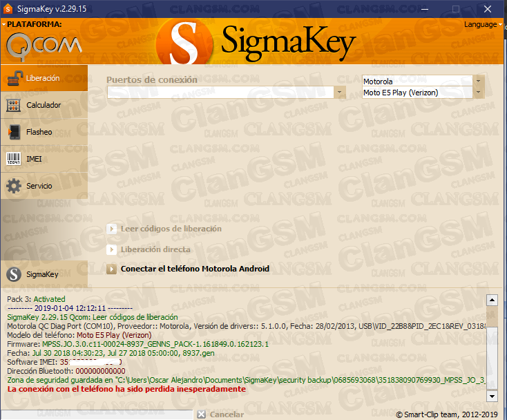Click 'Modelo del teléfono' log line

[x=79, y=335]
